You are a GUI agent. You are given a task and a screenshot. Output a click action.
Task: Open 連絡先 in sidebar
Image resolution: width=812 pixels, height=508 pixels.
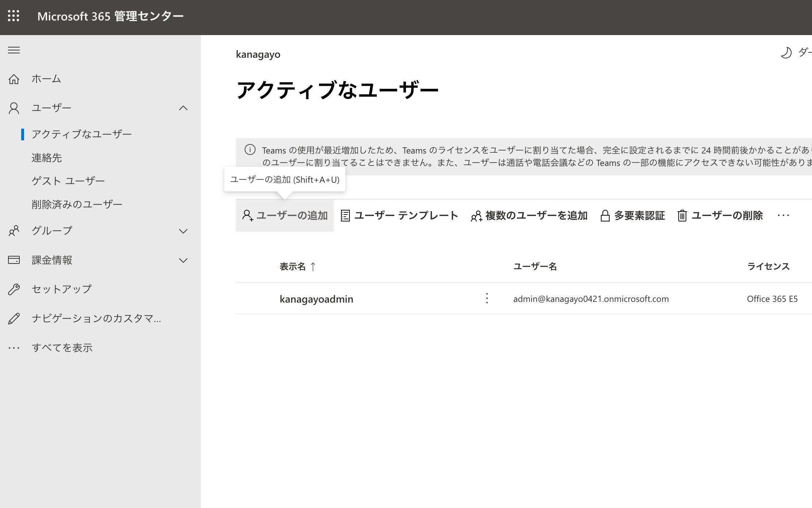point(47,158)
